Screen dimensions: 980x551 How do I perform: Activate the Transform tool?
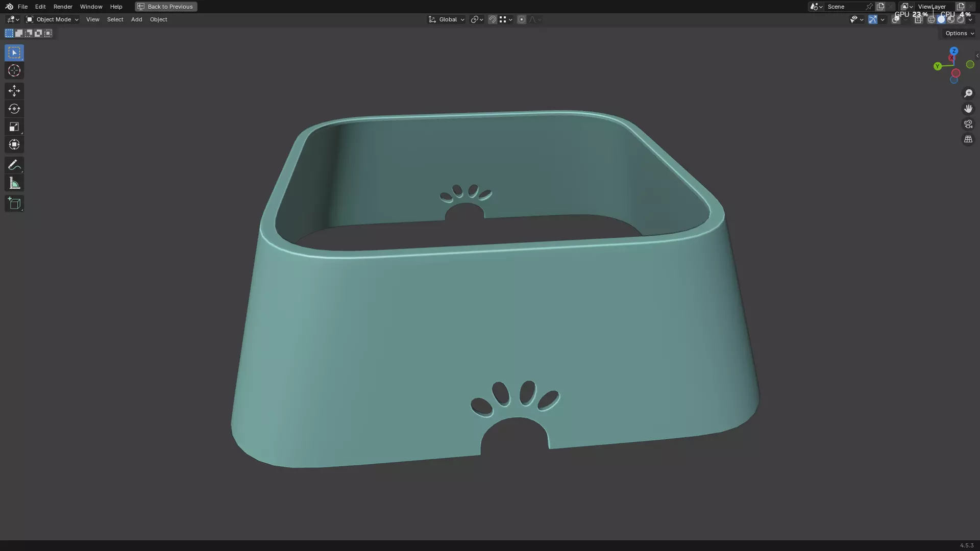[x=14, y=144]
